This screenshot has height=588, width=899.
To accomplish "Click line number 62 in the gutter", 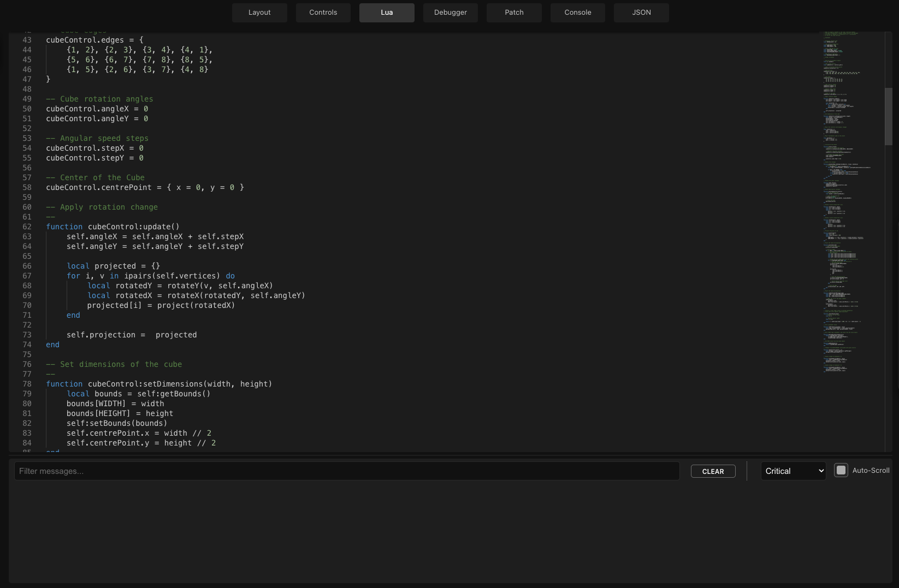I will pos(27,227).
